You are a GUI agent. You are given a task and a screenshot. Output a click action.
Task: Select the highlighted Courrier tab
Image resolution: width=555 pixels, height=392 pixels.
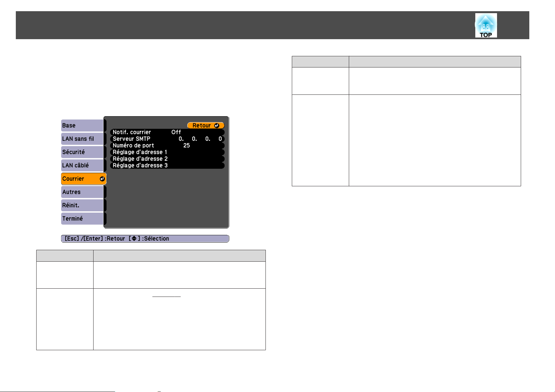pyautogui.click(x=84, y=179)
